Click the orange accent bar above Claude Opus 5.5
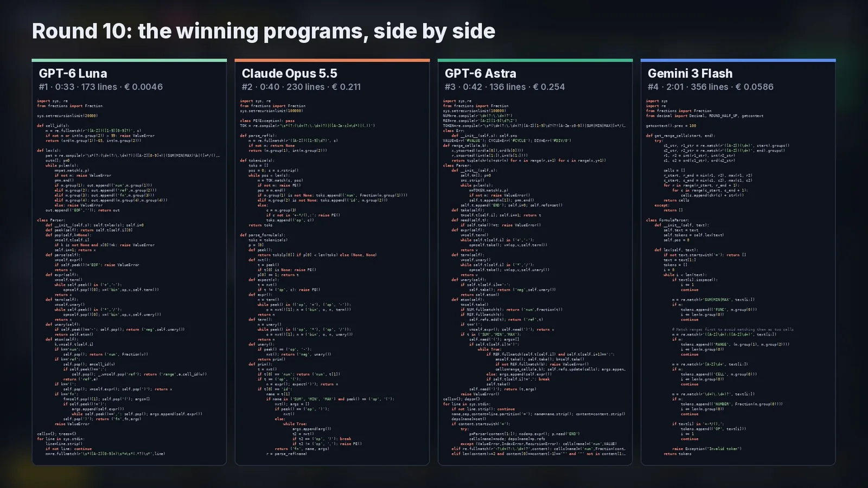 click(x=332, y=60)
